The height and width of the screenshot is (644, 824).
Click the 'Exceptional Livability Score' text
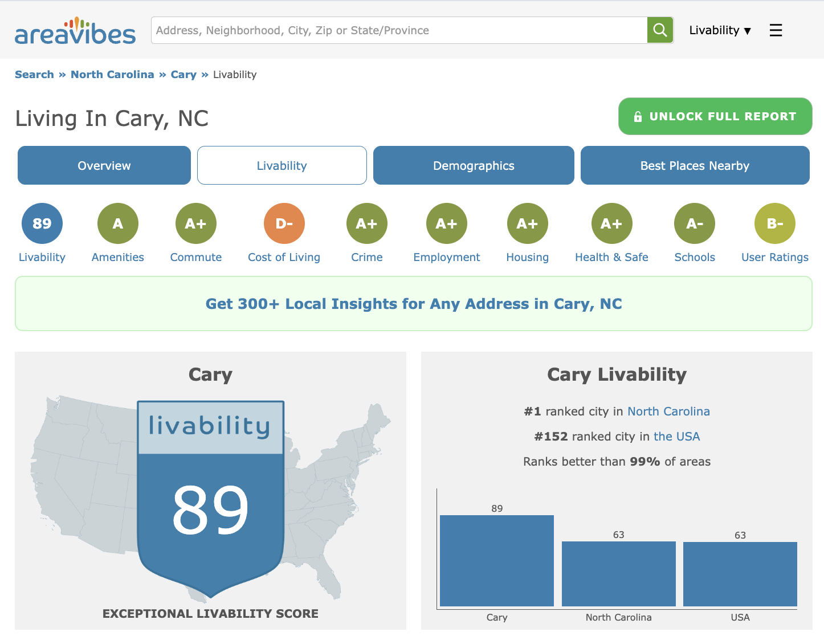tap(211, 614)
